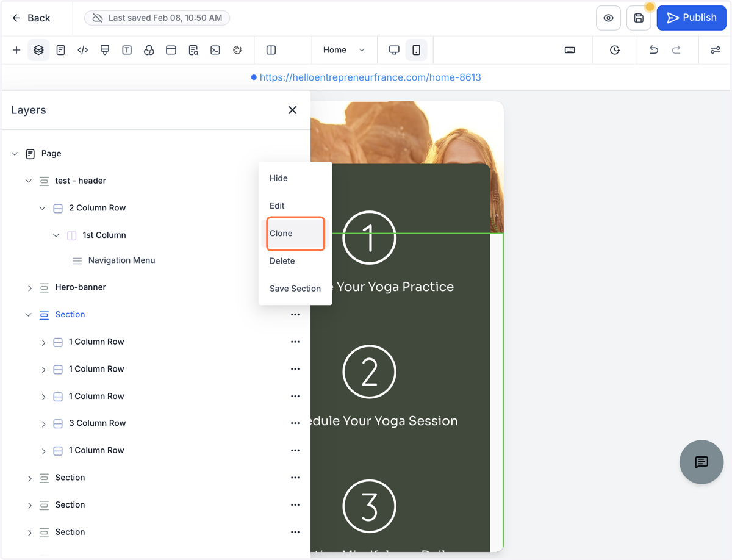Open the custom code icon
This screenshot has width=732, height=560.
(82, 50)
